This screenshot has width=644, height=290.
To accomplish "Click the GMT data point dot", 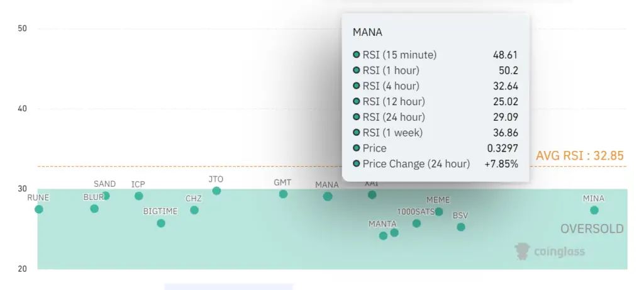I will click(283, 194).
